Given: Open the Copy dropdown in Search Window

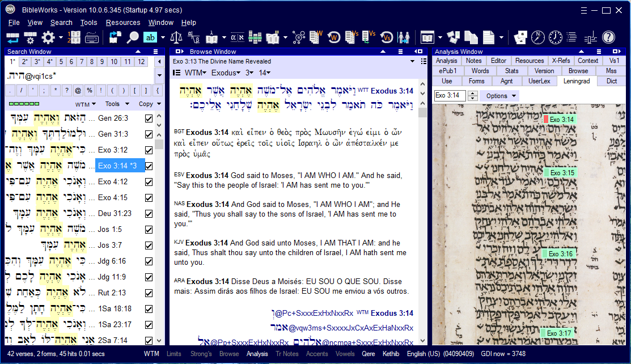Looking at the screenshot, I should click(x=149, y=104).
